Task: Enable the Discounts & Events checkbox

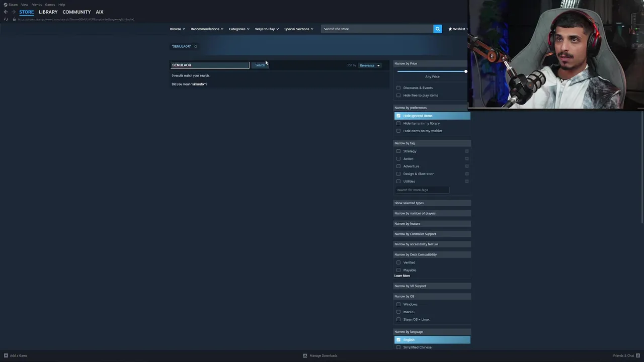Action: pyautogui.click(x=398, y=87)
